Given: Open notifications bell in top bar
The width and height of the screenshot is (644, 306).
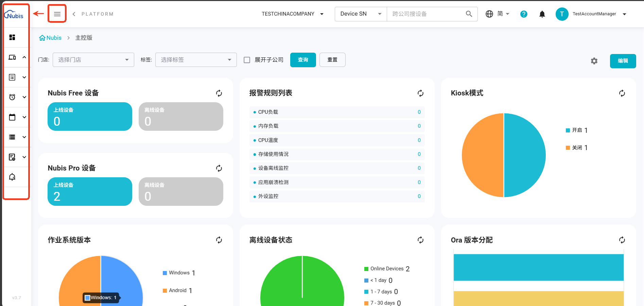Looking at the screenshot, I should [x=542, y=14].
